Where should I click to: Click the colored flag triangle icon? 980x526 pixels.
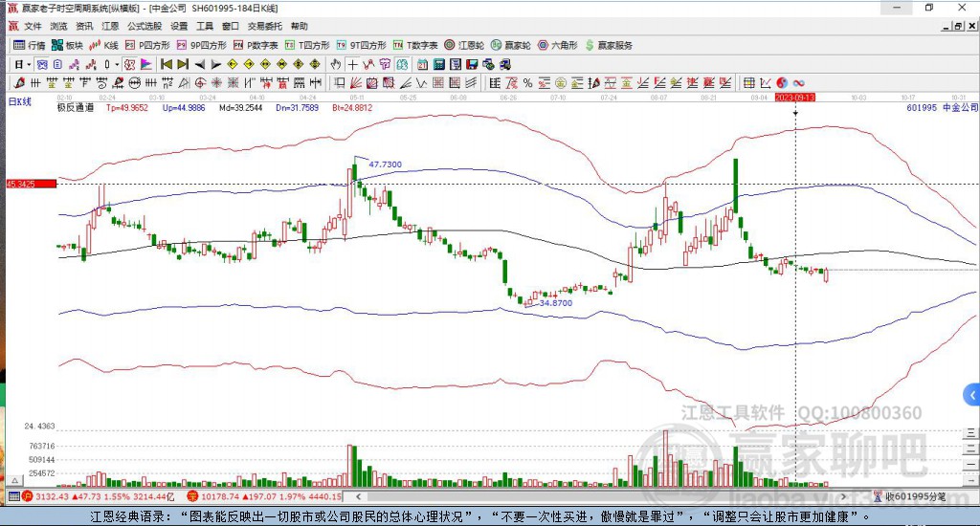pyautogui.click(x=145, y=64)
